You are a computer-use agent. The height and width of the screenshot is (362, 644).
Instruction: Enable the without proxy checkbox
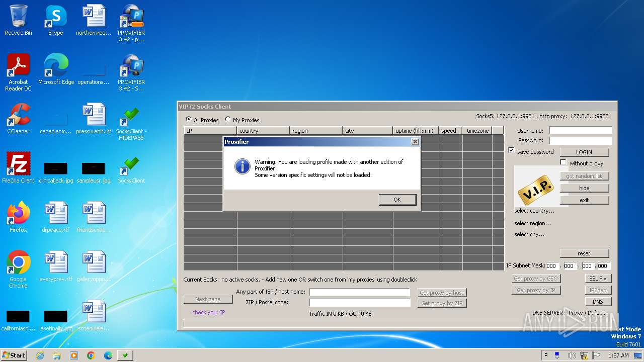(563, 162)
